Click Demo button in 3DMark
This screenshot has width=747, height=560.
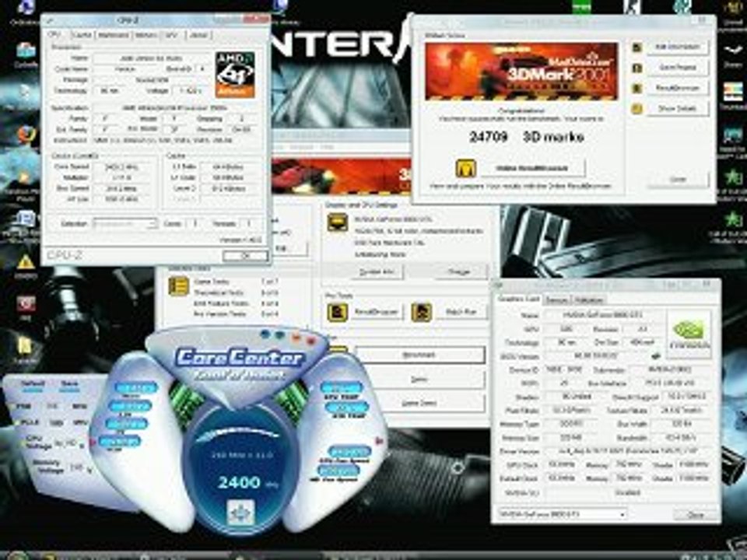pyautogui.click(x=419, y=380)
